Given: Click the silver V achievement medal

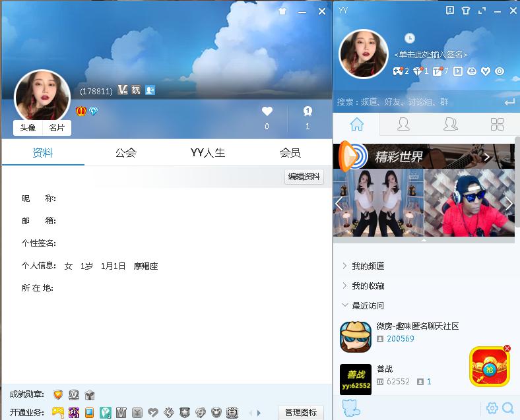Looking at the screenshot, I should click(x=74, y=394).
